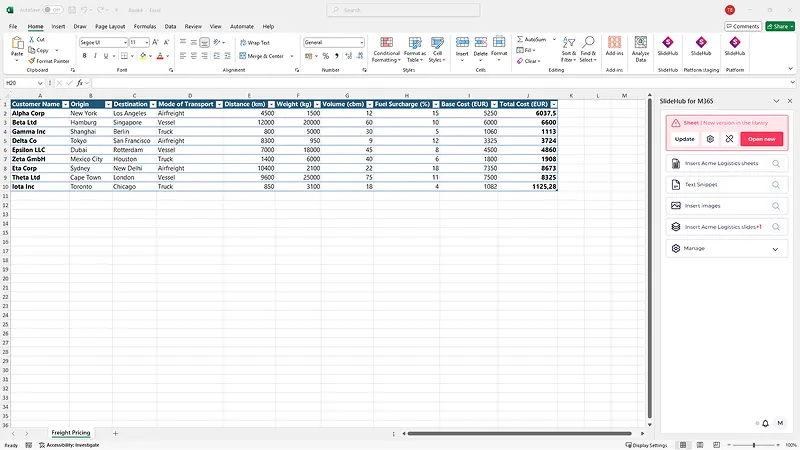Open the Add-ins button
The image size is (800, 450).
coord(614,46)
